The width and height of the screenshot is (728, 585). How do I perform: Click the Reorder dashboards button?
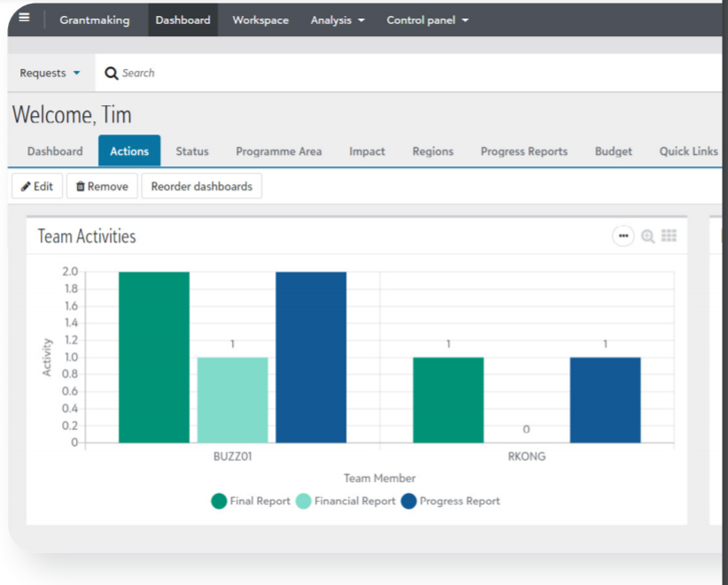pyautogui.click(x=201, y=186)
